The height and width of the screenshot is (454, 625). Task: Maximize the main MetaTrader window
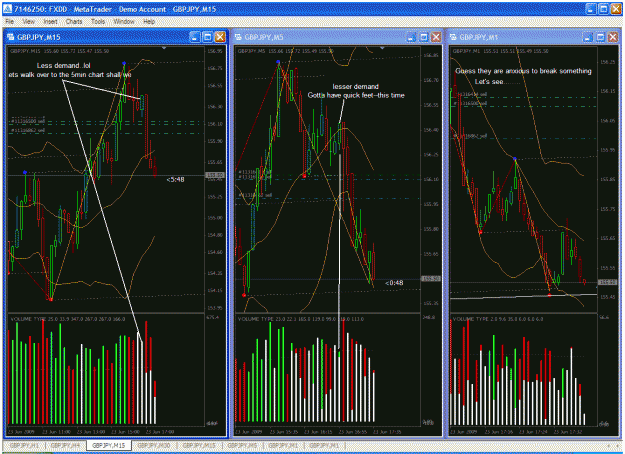603,9
